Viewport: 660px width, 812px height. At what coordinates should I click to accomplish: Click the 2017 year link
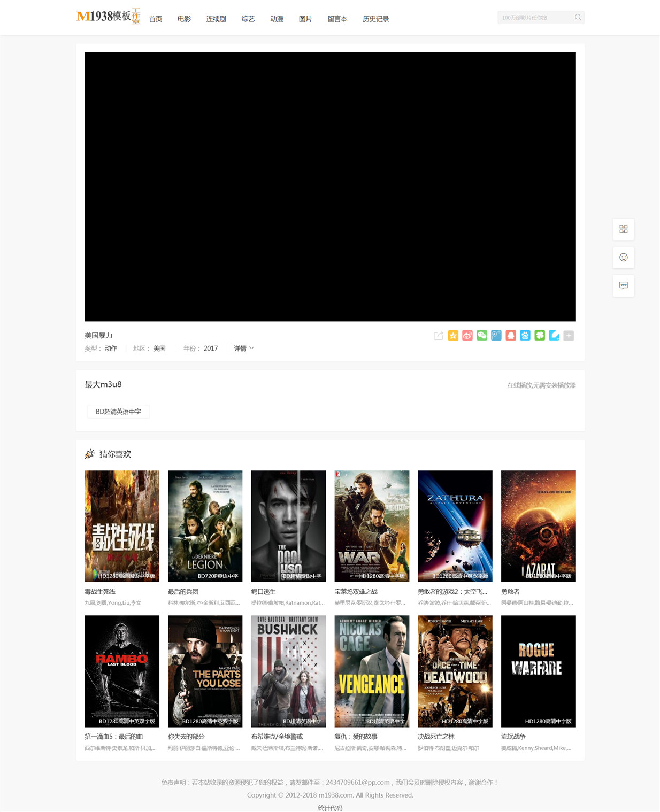coord(211,349)
